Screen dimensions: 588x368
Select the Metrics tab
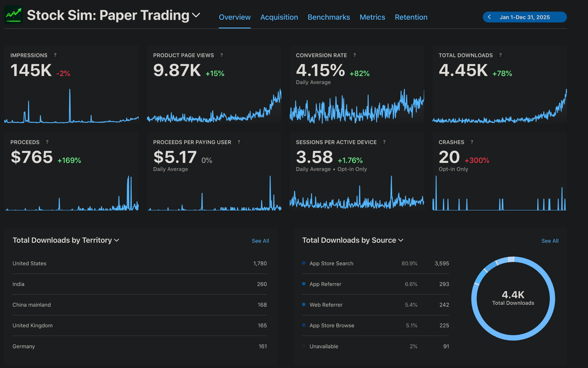(x=372, y=17)
